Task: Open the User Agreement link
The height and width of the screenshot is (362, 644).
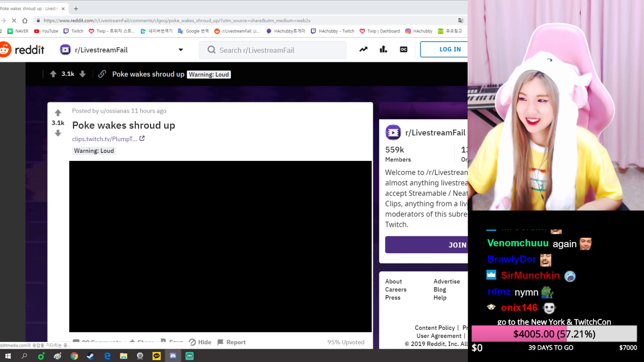Action: coord(439,336)
